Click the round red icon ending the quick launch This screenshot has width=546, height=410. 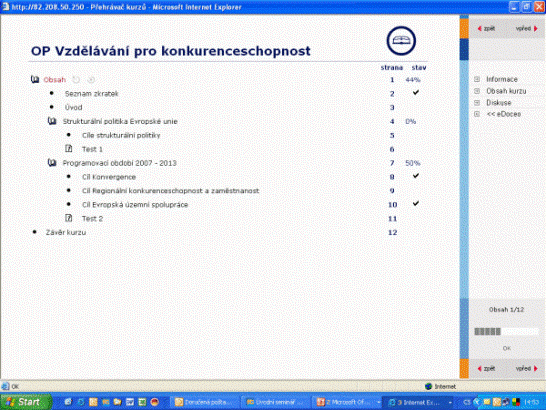click(155, 402)
